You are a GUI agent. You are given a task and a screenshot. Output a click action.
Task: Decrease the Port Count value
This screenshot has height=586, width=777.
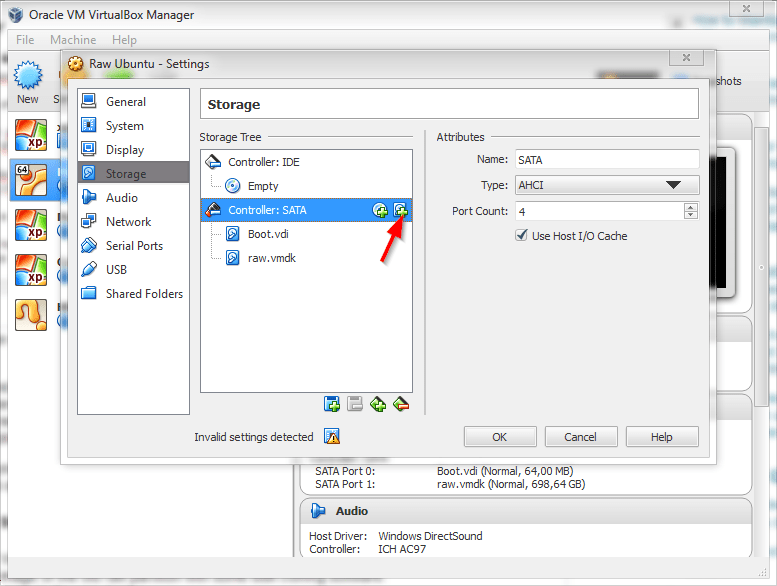pos(691,215)
